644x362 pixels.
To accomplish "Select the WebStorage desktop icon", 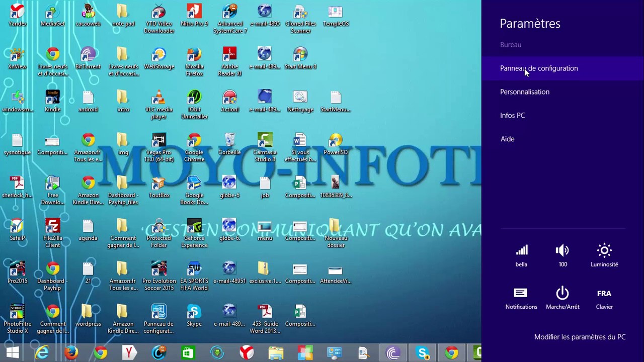I will coord(158,58).
